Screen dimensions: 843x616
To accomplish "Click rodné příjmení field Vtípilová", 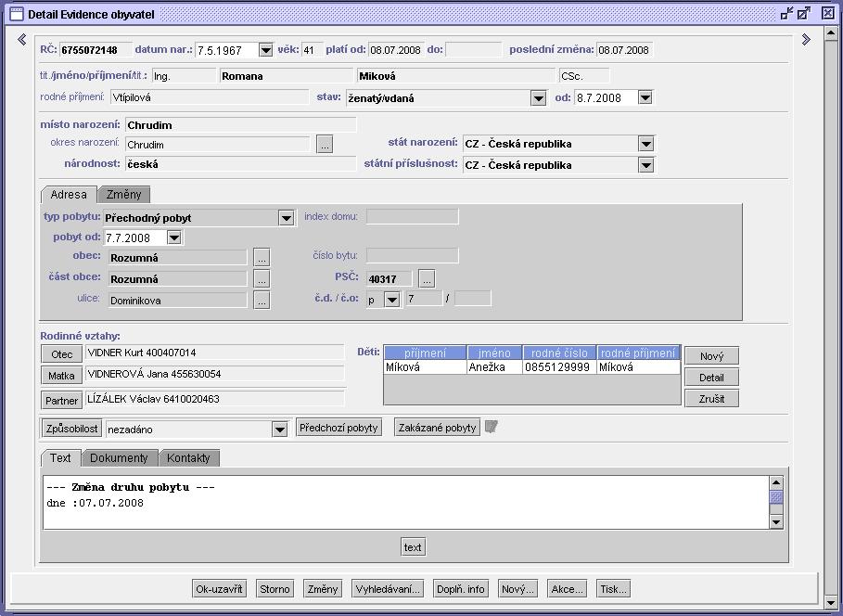I will 210,97.
